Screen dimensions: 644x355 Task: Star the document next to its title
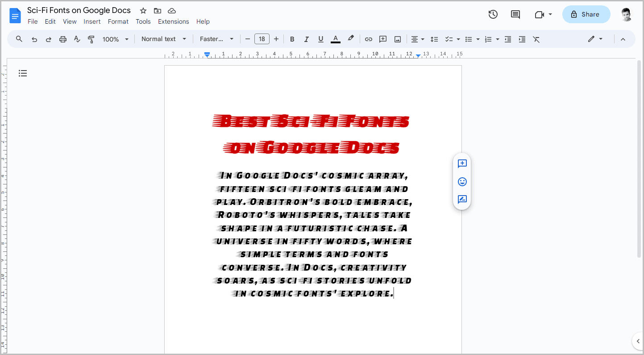(x=143, y=10)
